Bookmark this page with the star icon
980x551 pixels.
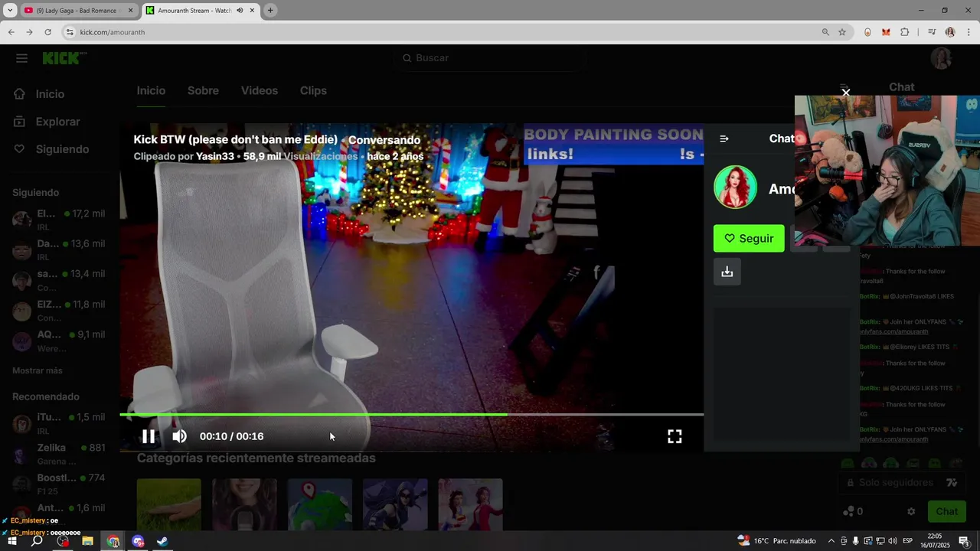(x=842, y=32)
